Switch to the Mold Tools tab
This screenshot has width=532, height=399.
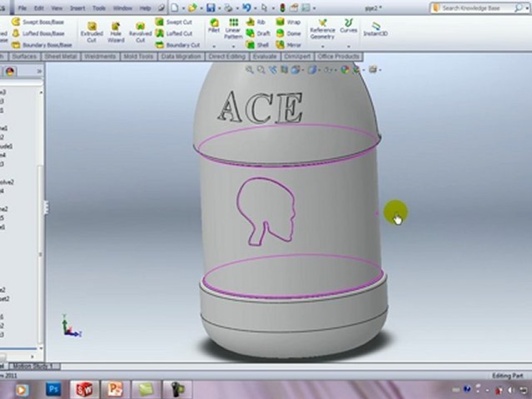(138, 57)
